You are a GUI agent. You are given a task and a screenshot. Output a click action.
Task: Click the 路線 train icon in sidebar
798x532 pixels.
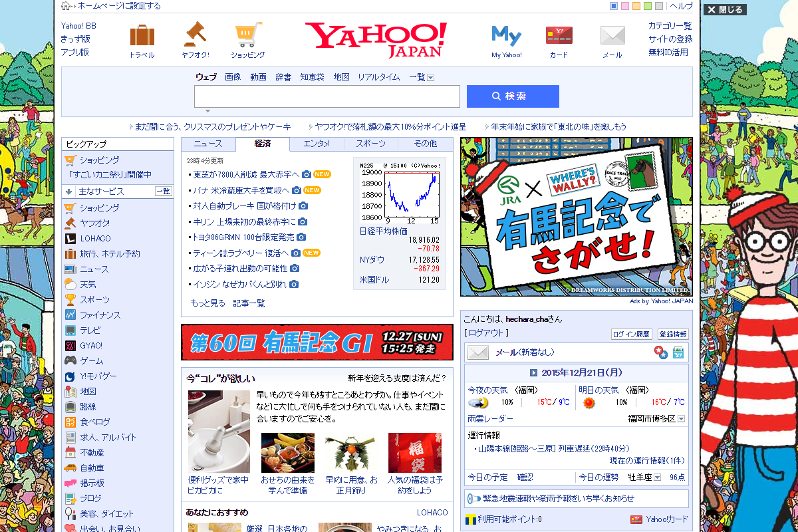click(70, 406)
